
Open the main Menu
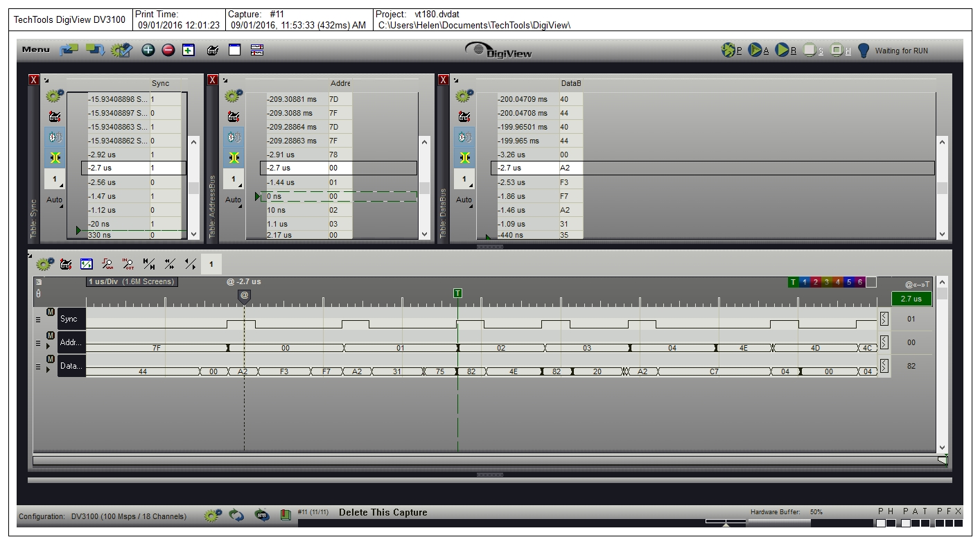(x=36, y=50)
